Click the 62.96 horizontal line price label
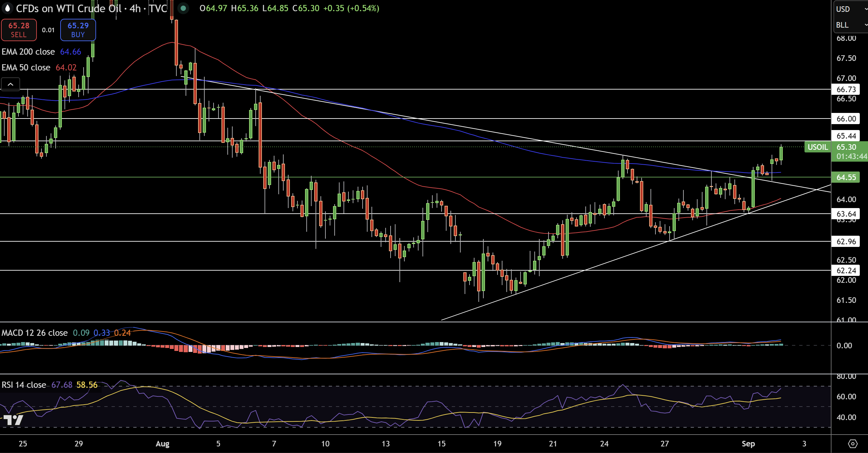Image resolution: width=868 pixels, height=453 pixels. (x=846, y=241)
